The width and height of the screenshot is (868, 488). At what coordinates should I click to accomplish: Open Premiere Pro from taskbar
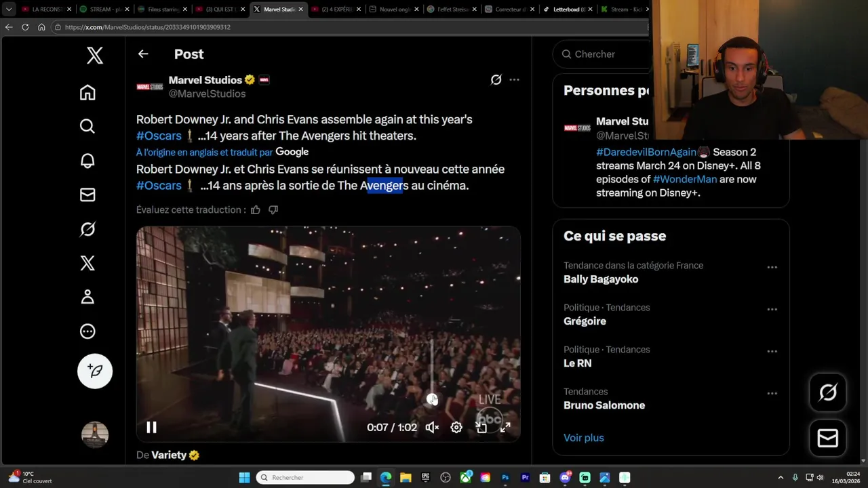(x=525, y=478)
